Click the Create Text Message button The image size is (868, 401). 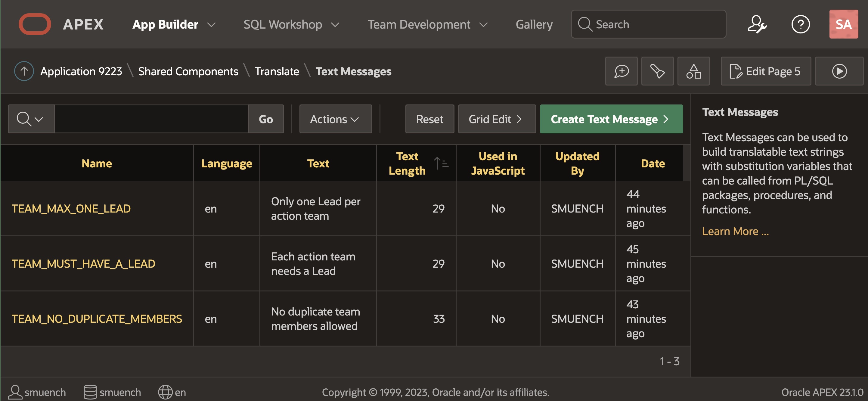point(611,119)
